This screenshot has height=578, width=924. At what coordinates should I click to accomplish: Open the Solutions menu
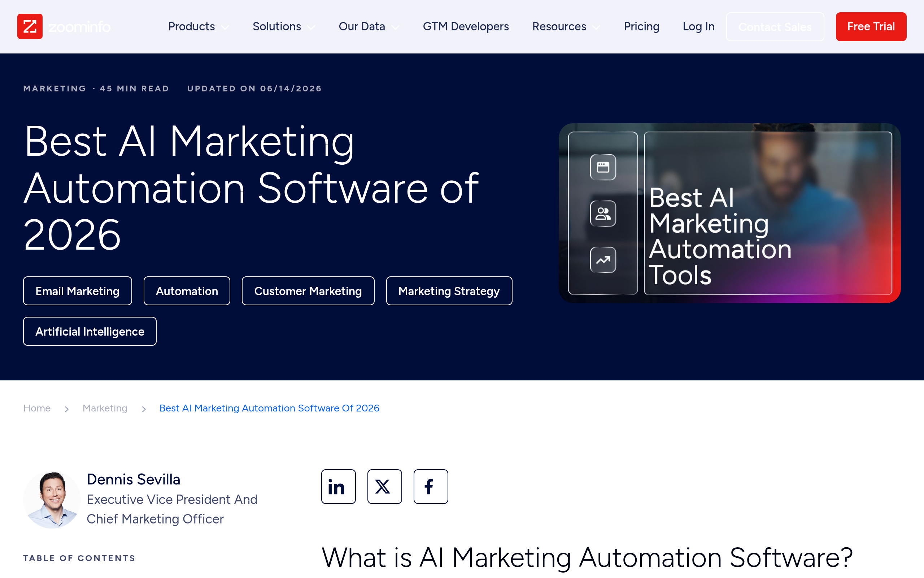[x=277, y=26]
